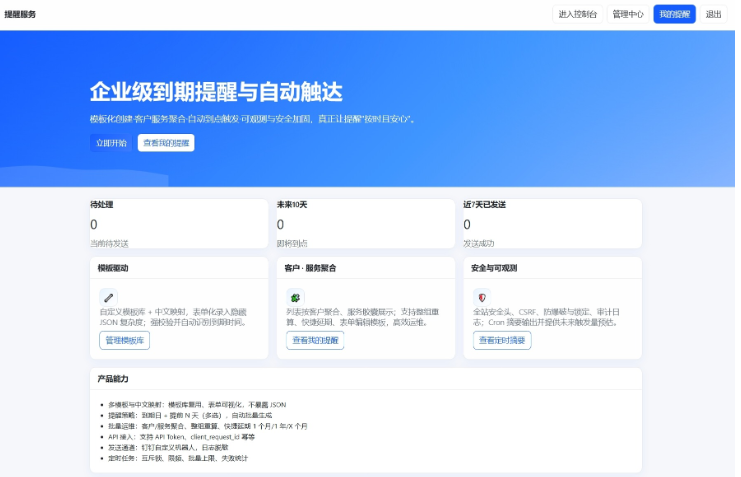Viewport: 741px width, 477px height.
Task: Click the 模板驱动 card heading
Action: point(113,268)
